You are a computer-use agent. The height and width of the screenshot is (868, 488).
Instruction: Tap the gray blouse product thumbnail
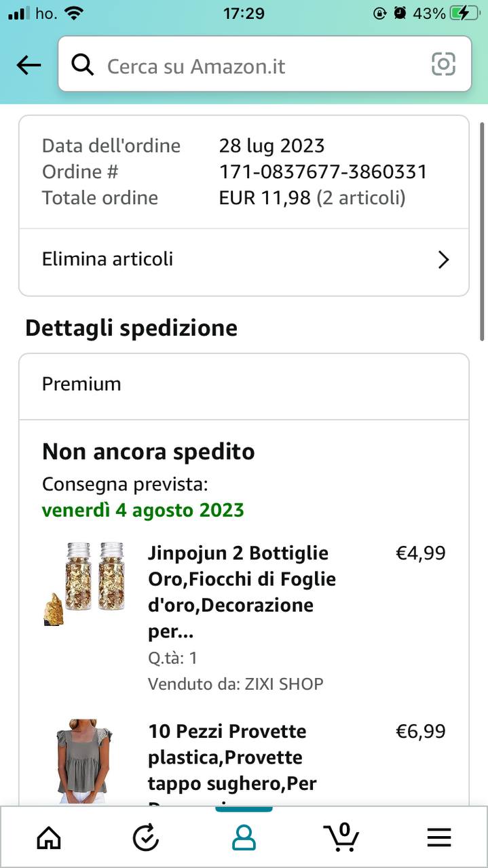(x=84, y=760)
